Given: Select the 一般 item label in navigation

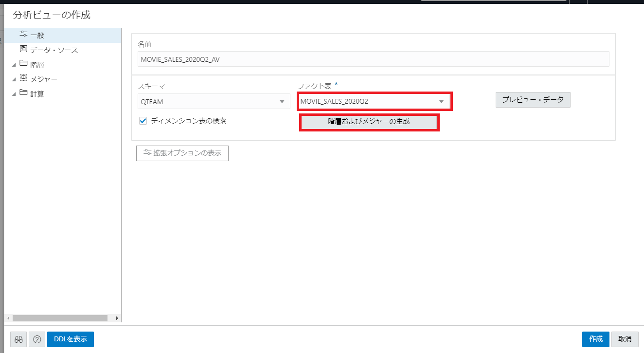Looking at the screenshot, I should (x=37, y=36).
